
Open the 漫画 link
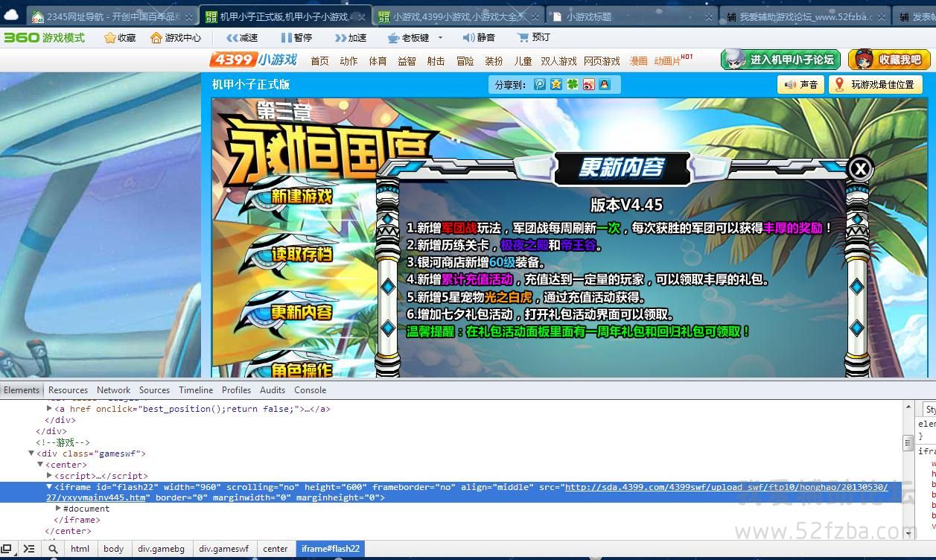pyautogui.click(x=638, y=61)
